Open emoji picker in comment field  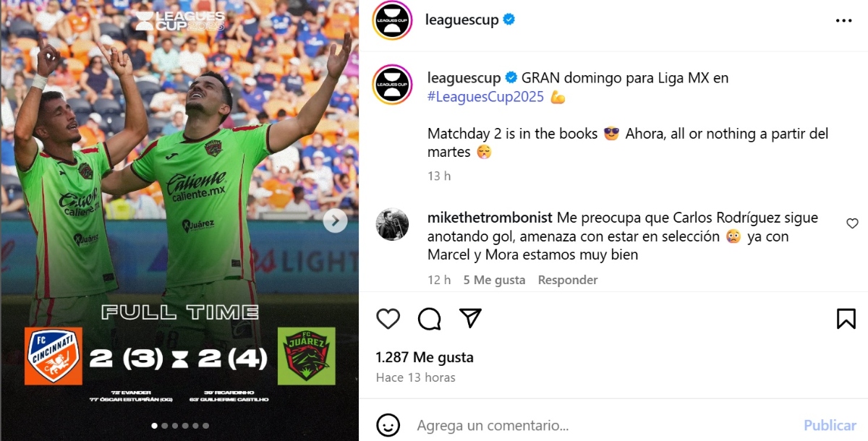388,425
